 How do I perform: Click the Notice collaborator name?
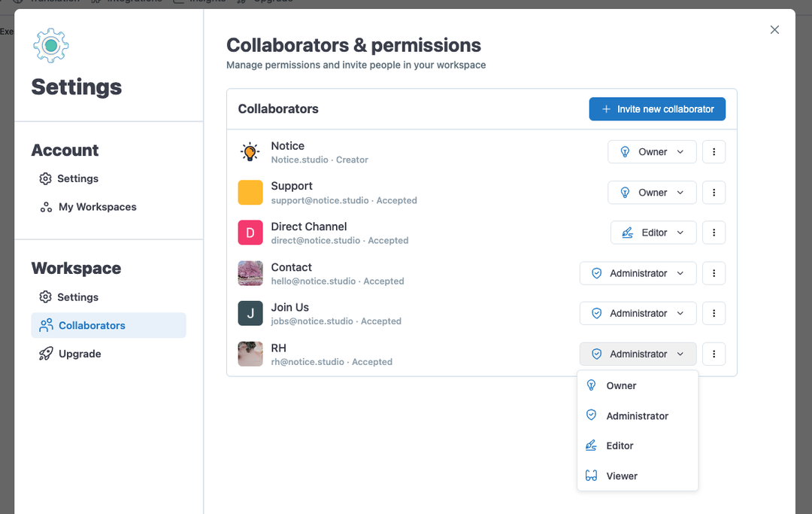tap(288, 146)
